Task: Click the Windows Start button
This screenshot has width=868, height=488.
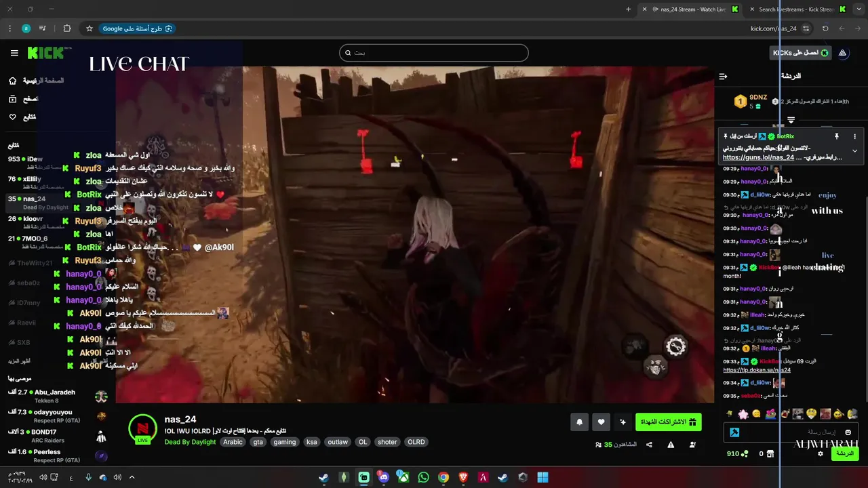Action: point(542,477)
